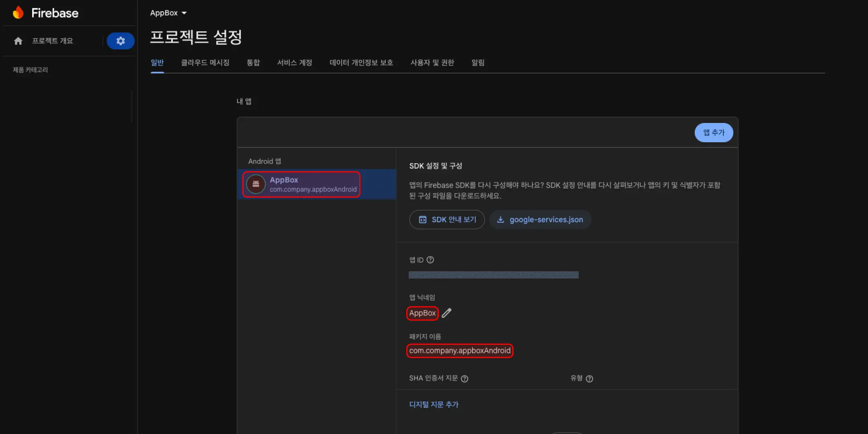Click the 내 앱 section heading

244,102
